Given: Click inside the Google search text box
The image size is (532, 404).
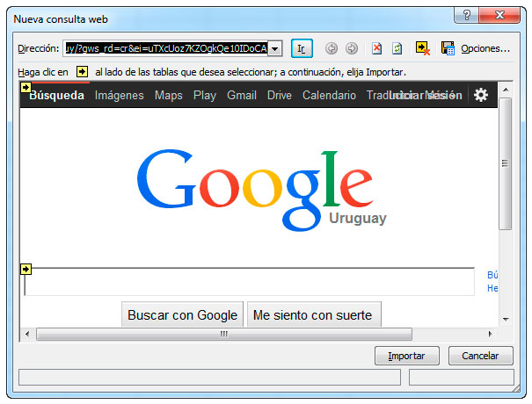Looking at the screenshot, I should 250,282.
